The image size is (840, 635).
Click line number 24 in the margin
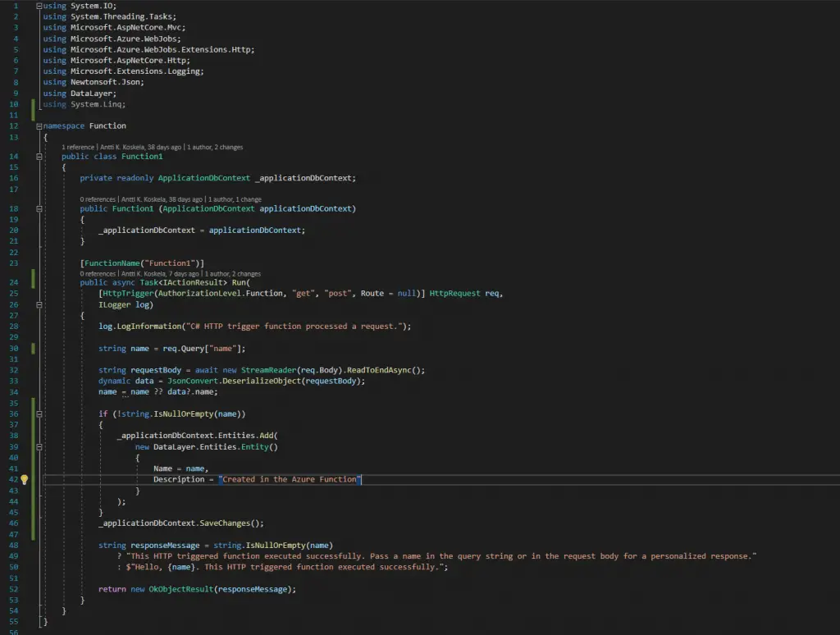tap(14, 282)
